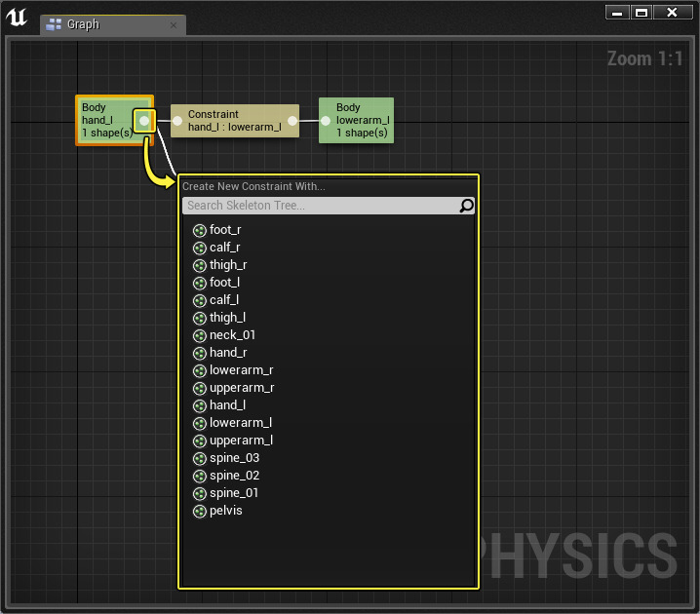
Task: Click the bone icon next to neck_01
Action: [x=200, y=336]
